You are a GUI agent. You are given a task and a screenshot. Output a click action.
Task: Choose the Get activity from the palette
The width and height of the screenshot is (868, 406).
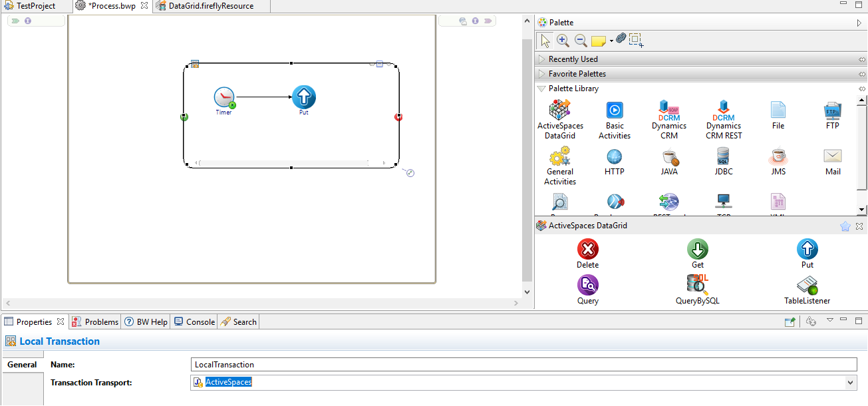(x=697, y=250)
